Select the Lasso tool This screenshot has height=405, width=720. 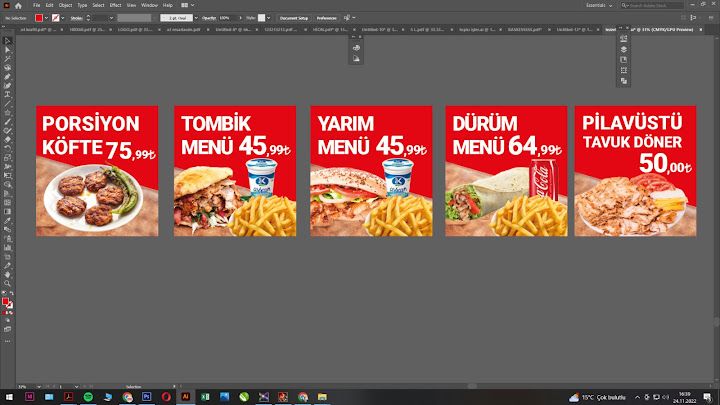click(7, 68)
